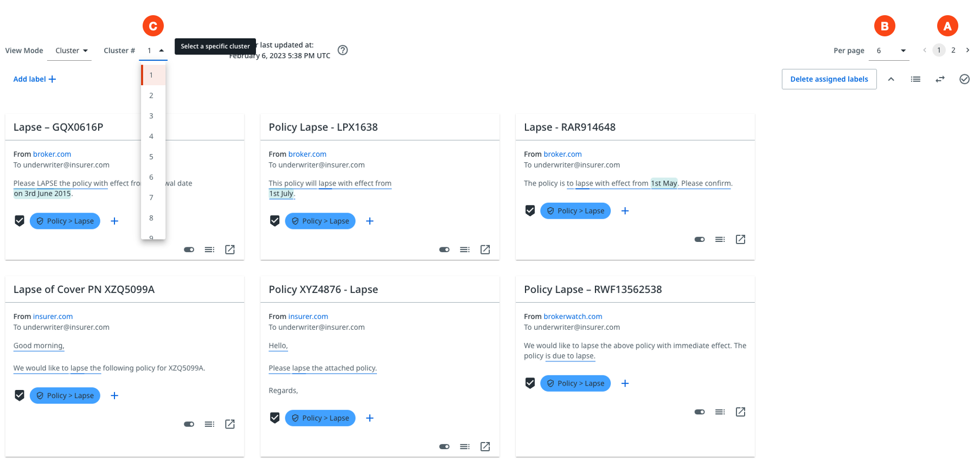This screenshot has height=467, width=980.
Task: Click plus icon beside label on Lapse - RAR914648
Action: click(x=625, y=211)
